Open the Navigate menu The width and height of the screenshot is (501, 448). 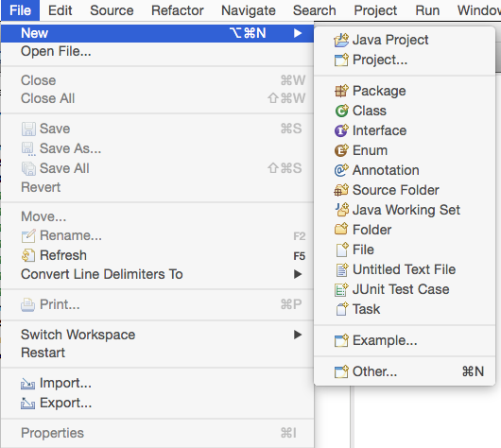point(249,10)
